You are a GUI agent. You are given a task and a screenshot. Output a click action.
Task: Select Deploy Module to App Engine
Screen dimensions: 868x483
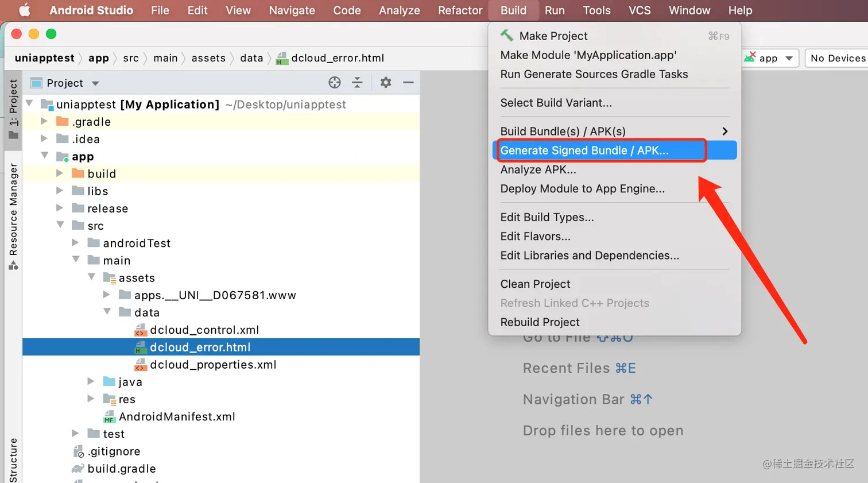614,188
